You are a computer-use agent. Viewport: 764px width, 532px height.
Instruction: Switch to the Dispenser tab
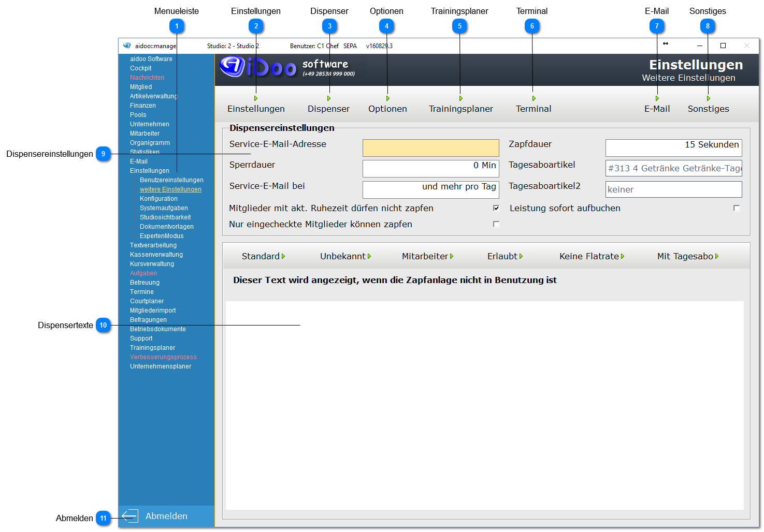click(x=328, y=109)
